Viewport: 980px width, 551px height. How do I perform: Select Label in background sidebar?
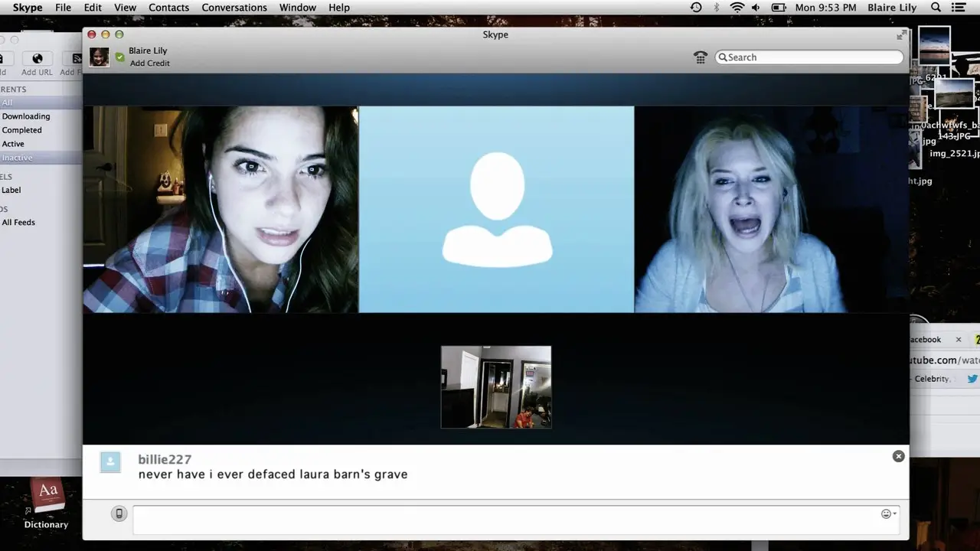point(11,190)
